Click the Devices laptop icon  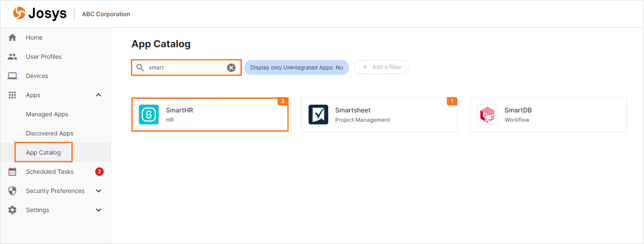[12, 76]
